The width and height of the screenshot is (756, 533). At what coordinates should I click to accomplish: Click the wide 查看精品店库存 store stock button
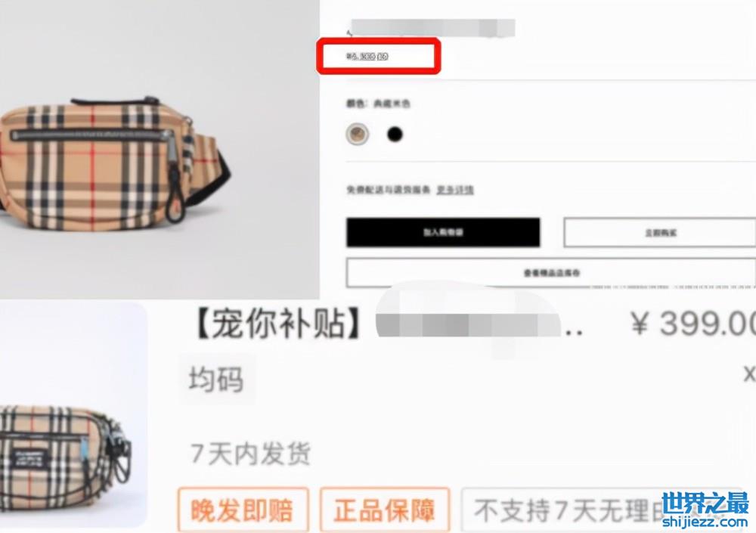[x=551, y=273]
